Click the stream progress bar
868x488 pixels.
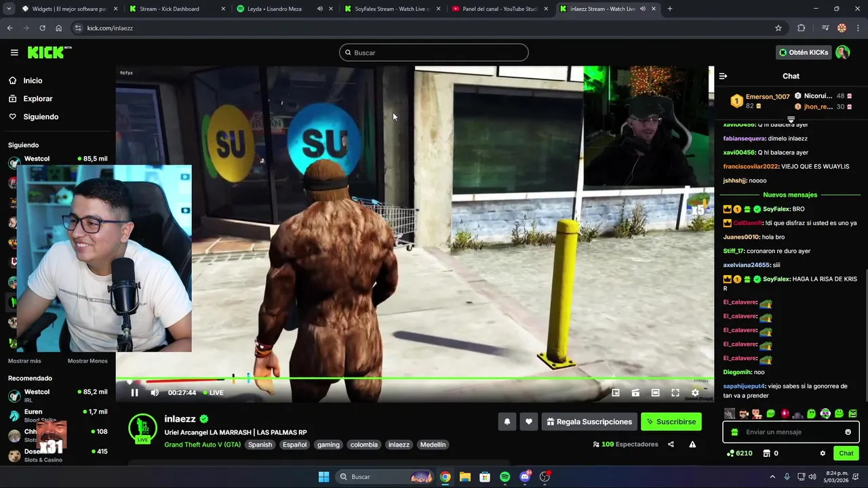click(414, 379)
